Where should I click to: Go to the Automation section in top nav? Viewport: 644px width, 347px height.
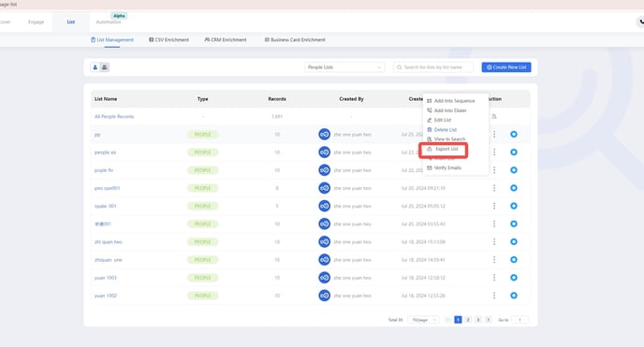(x=109, y=22)
